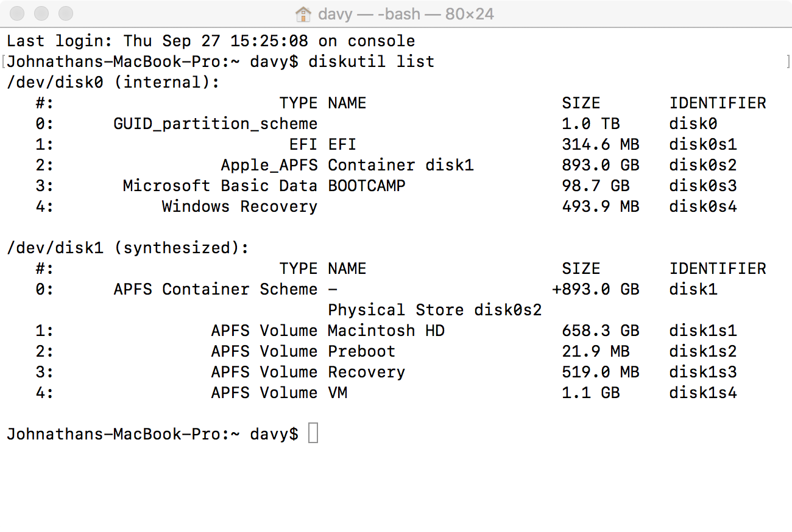This screenshot has width=792, height=532.
Task: Click the "Physical Store disk0s2" text
Action: point(434,310)
